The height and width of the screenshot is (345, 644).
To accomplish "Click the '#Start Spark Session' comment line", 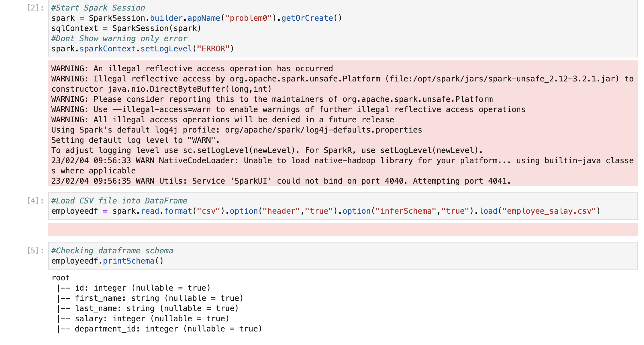I will point(98,8).
